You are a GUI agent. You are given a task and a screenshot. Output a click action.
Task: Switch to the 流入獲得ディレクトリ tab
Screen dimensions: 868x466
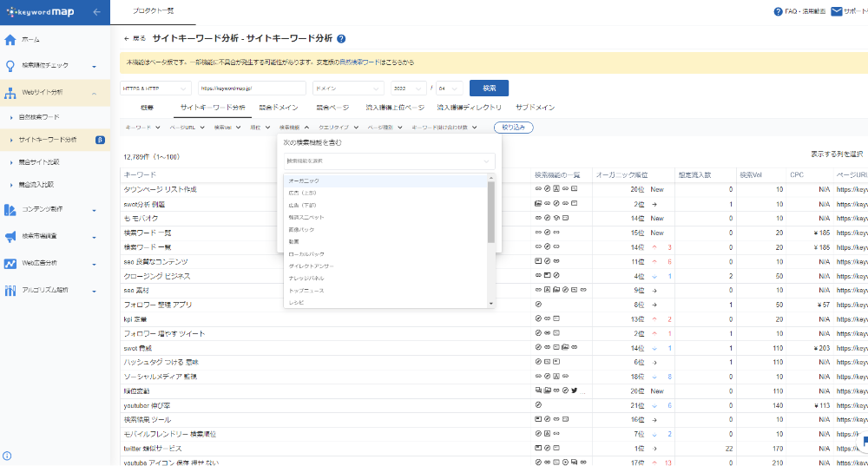pyautogui.click(x=470, y=108)
